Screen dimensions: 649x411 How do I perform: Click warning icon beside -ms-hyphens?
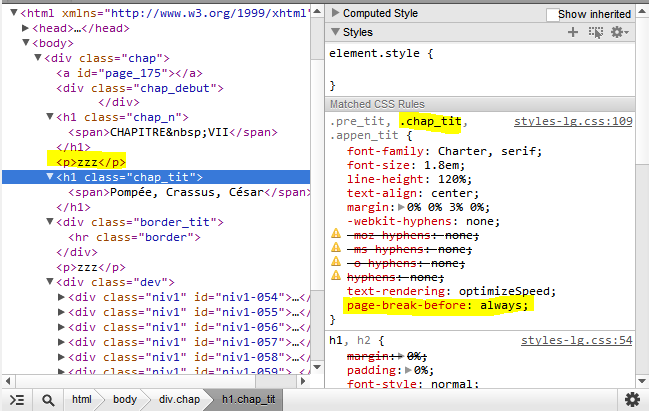coord(336,248)
